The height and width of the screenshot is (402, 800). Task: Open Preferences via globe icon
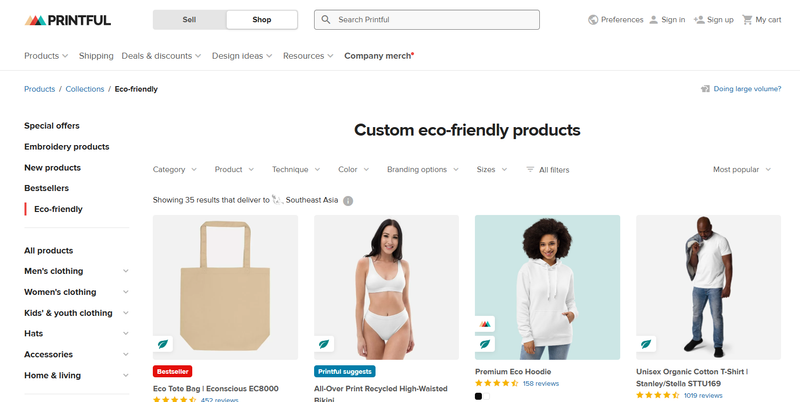pyautogui.click(x=593, y=20)
